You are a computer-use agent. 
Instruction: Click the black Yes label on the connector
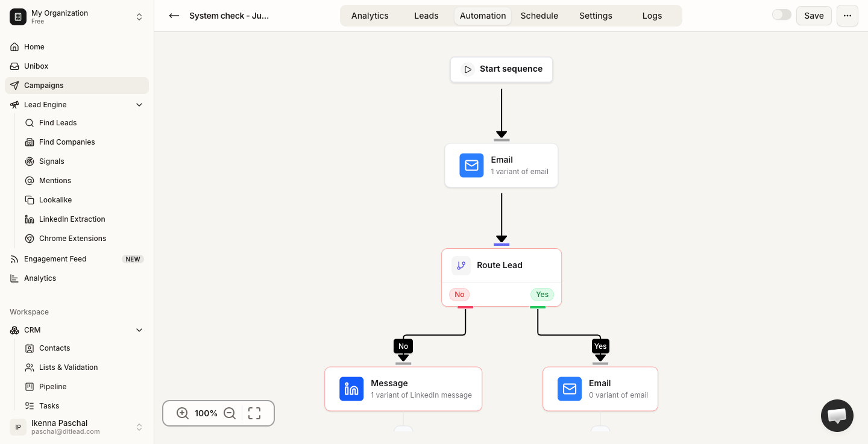pos(600,346)
